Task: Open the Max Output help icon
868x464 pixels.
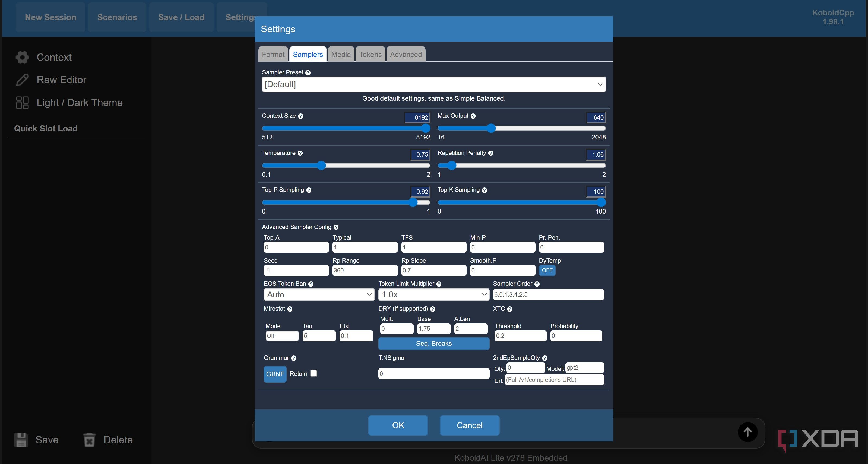Action: click(x=473, y=116)
